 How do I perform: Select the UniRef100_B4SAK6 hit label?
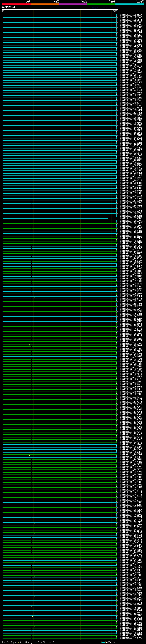(x=131, y=254)
